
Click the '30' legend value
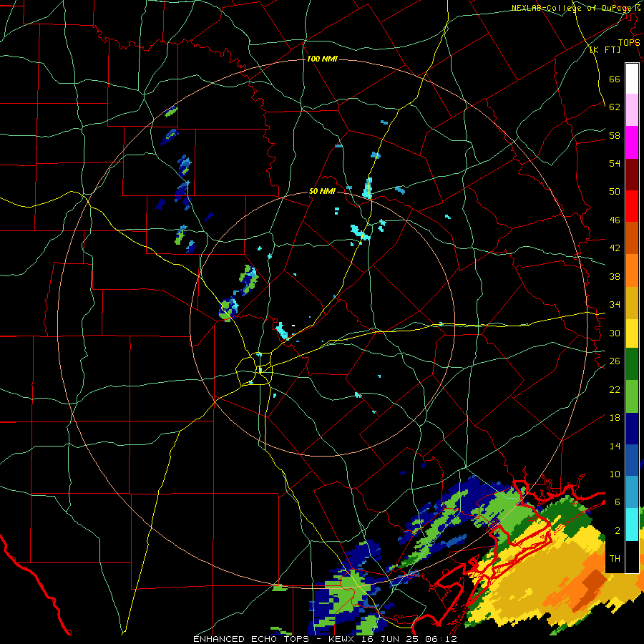pos(615,333)
